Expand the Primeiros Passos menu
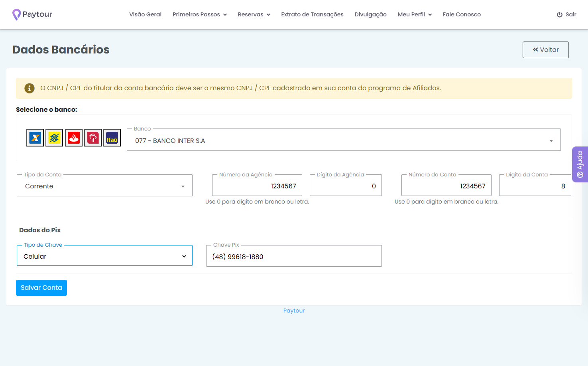Image resolution: width=588 pixels, height=366 pixels. coord(200,14)
